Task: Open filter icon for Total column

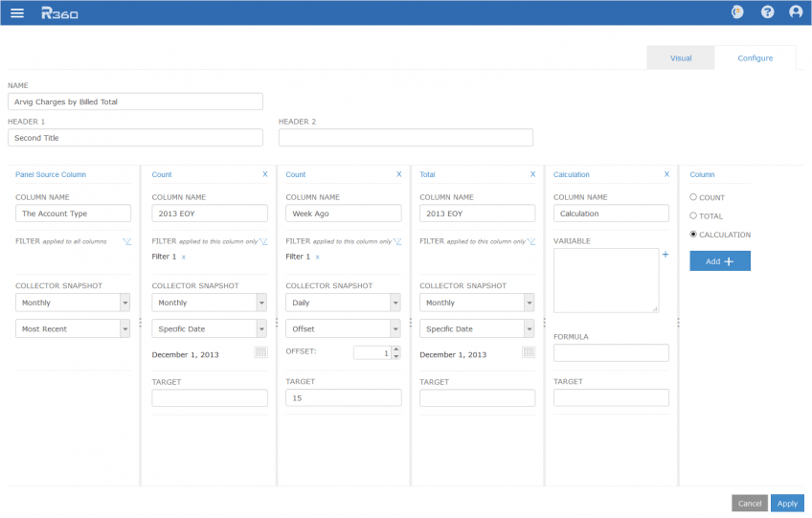Action: click(531, 241)
